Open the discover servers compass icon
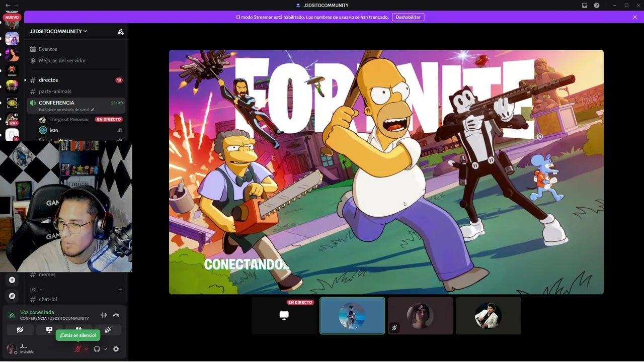The image size is (644, 362). point(12,296)
